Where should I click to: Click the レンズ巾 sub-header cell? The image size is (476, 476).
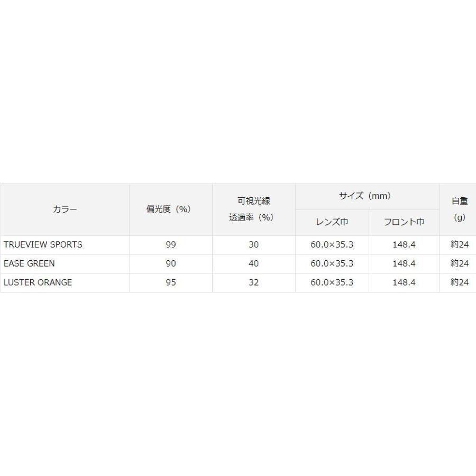pos(332,222)
